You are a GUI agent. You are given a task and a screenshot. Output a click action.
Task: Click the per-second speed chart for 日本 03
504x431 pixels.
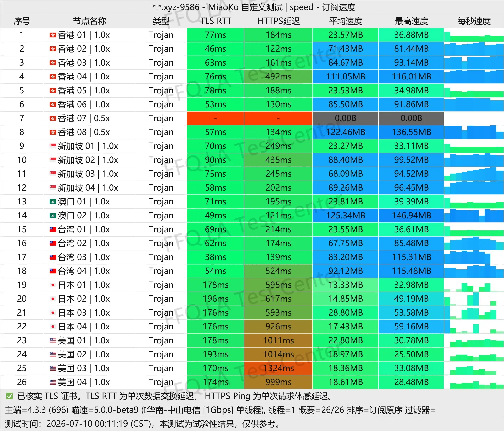point(474,313)
